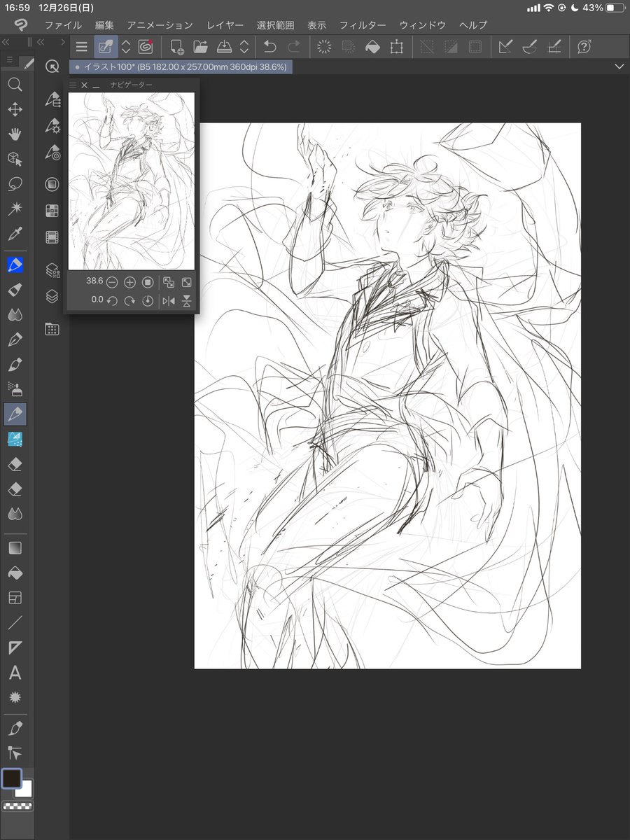This screenshot has width=630, height=840.
Task: Open the Tool Property palette icon
Action: (52, 126)
